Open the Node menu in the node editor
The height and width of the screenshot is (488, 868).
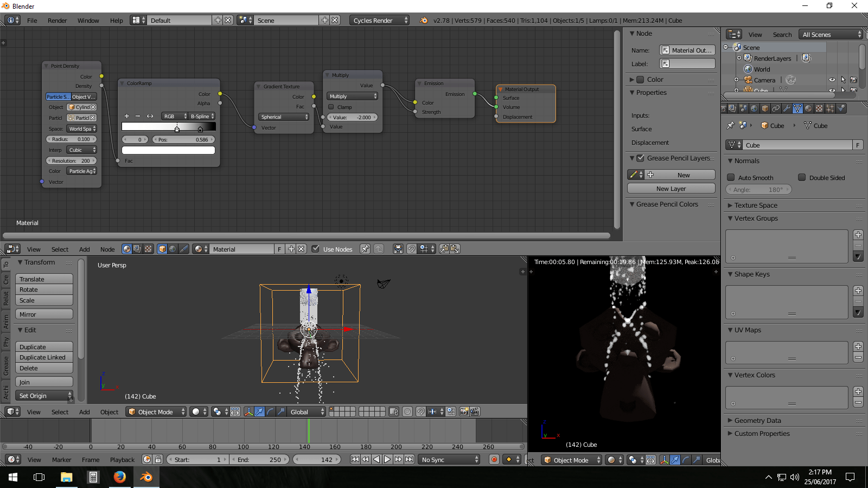point(107,249)
